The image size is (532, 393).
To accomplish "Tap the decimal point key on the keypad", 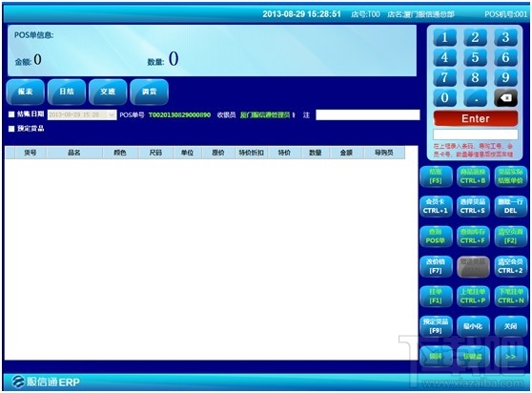I will pos(475,98).
